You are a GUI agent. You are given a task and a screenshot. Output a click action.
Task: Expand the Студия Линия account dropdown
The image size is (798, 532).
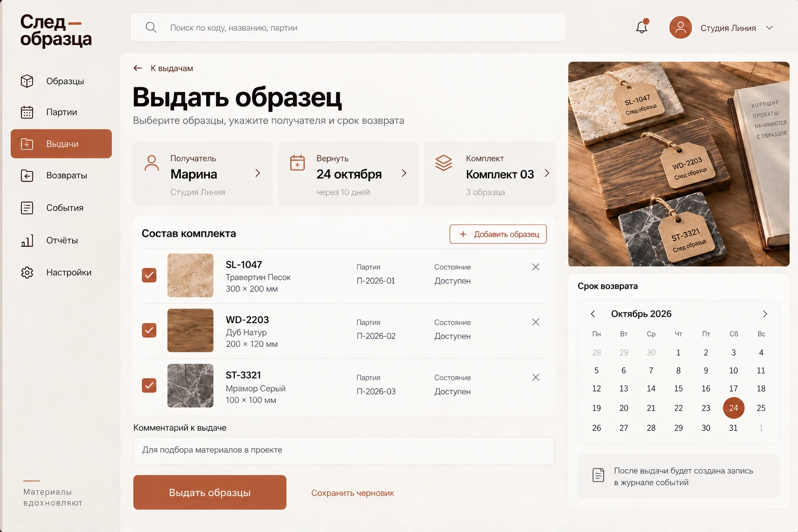(769, 28)
